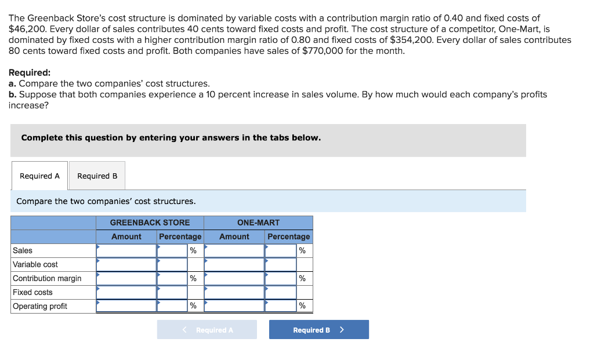Switch to the Required B tab
The image size is (594, 364).
[97, 175]
